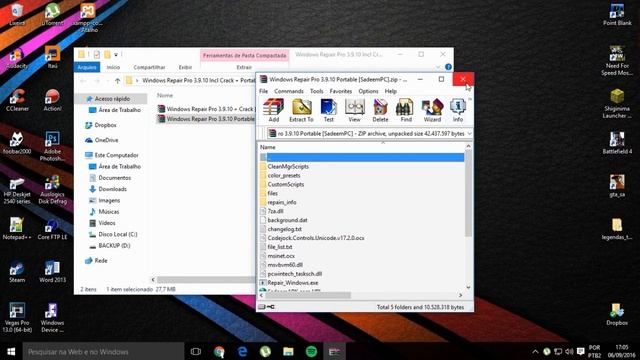Click the taskbar search box
Image resolution: width=640 pixels, height=360 pixels.
tap(104, 351)
